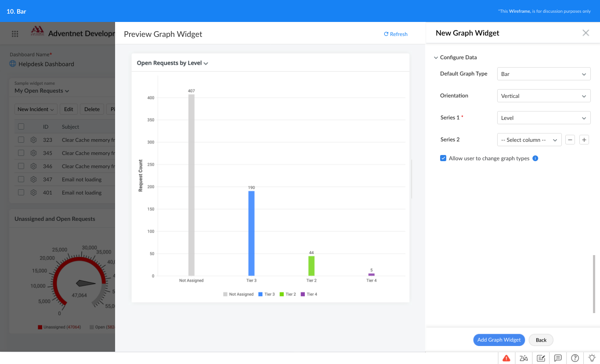Remove Series 2 with the minus button
The width and height of the screenshot is (600, 364).
tap(570, 140)
